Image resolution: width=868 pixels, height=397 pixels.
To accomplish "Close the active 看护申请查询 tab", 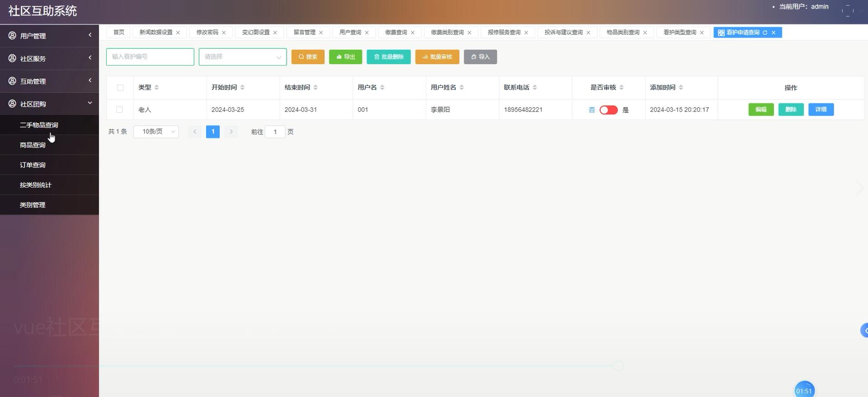I will coord(774,33).
